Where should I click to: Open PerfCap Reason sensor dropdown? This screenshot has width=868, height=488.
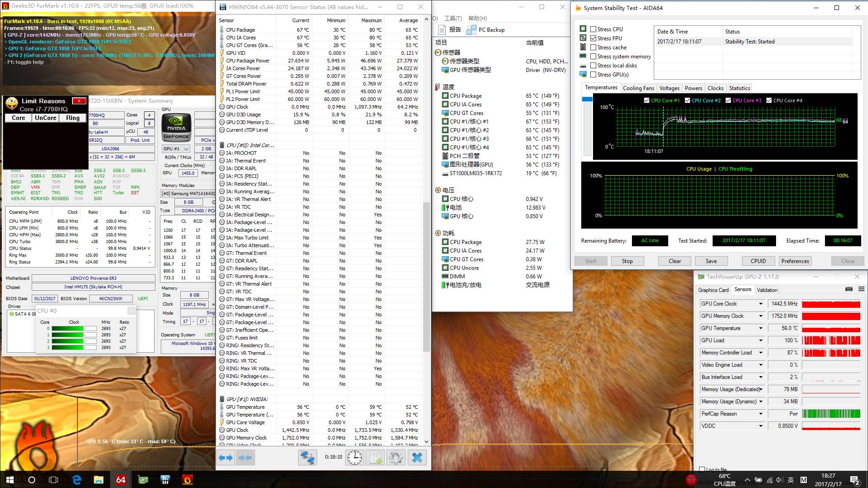pos(761,414)
